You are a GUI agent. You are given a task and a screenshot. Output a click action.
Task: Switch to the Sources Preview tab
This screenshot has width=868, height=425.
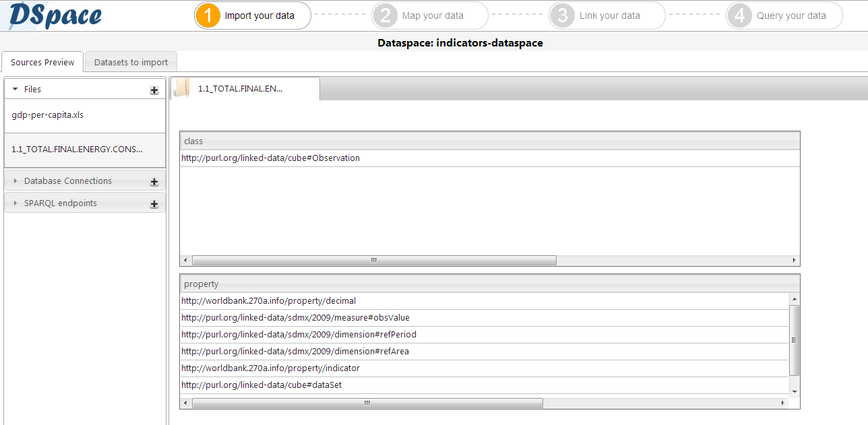(x=42, y=62)
